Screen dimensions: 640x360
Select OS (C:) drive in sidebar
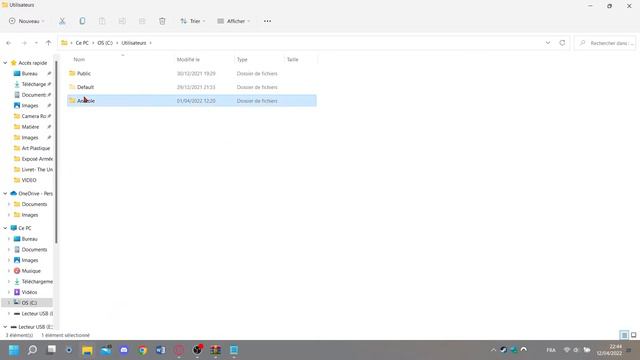[26, 303]
